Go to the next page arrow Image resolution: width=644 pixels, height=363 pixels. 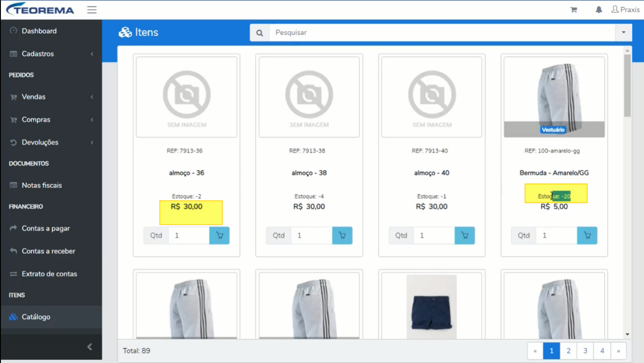point(618,351)
